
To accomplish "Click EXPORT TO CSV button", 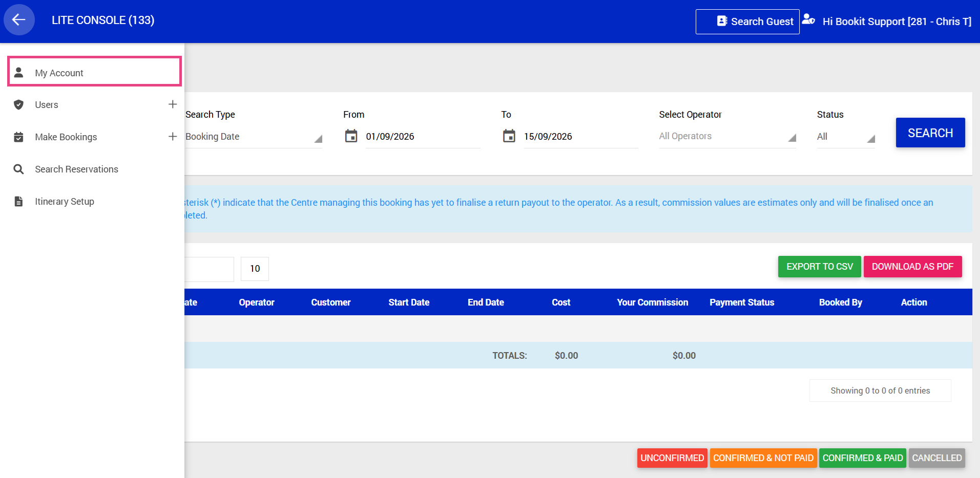I will [820, 267].
